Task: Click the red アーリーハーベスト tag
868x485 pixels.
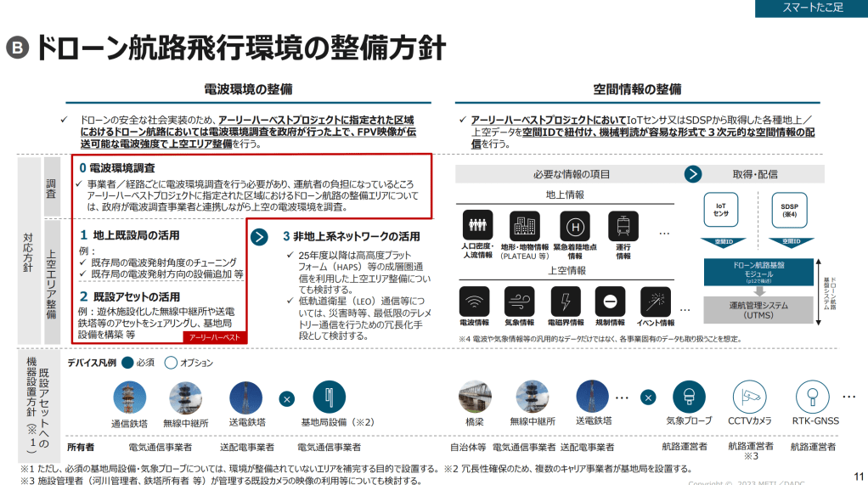Action: click(x=213, y=337)
